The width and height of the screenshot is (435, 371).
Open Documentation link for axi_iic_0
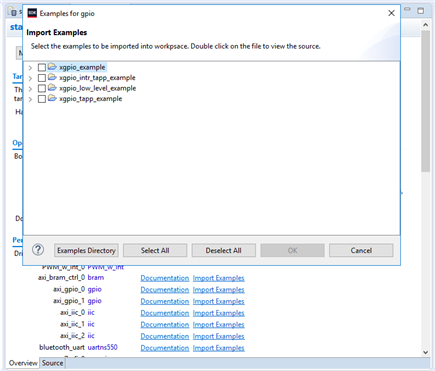click(165, 313)
